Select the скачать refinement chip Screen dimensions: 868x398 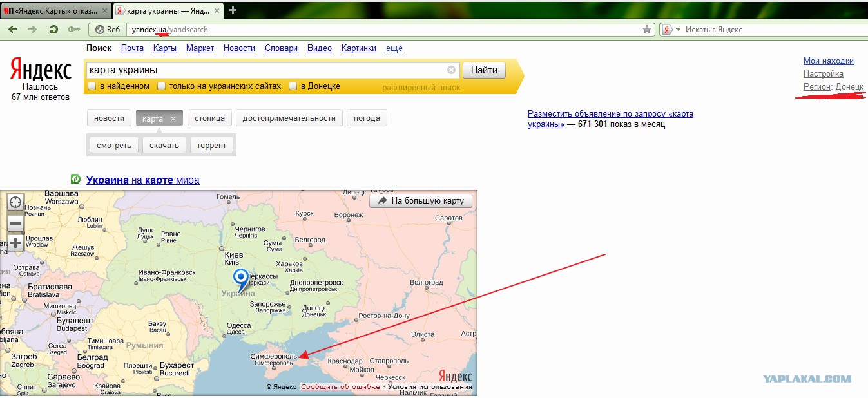164,146
